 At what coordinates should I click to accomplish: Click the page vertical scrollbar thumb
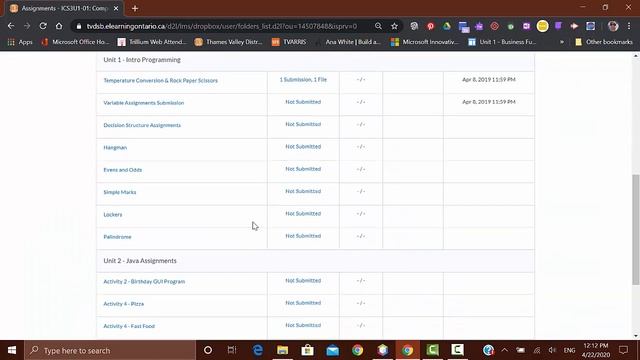click(x=636, y=229)
